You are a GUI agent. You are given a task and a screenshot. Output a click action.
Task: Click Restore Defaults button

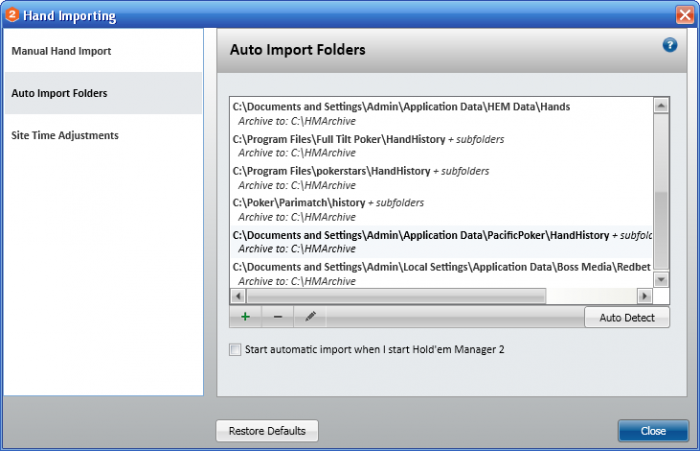(x=266, y=431)
